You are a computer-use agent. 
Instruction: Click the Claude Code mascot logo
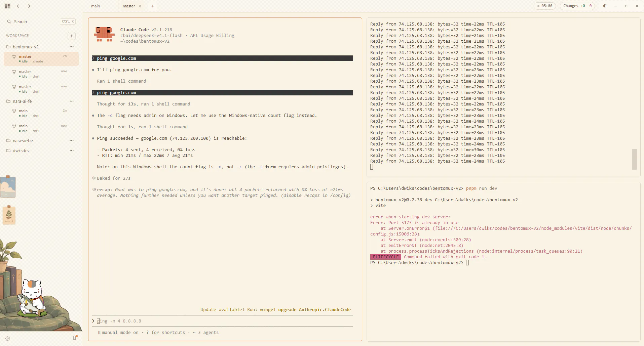coord(104,34)
